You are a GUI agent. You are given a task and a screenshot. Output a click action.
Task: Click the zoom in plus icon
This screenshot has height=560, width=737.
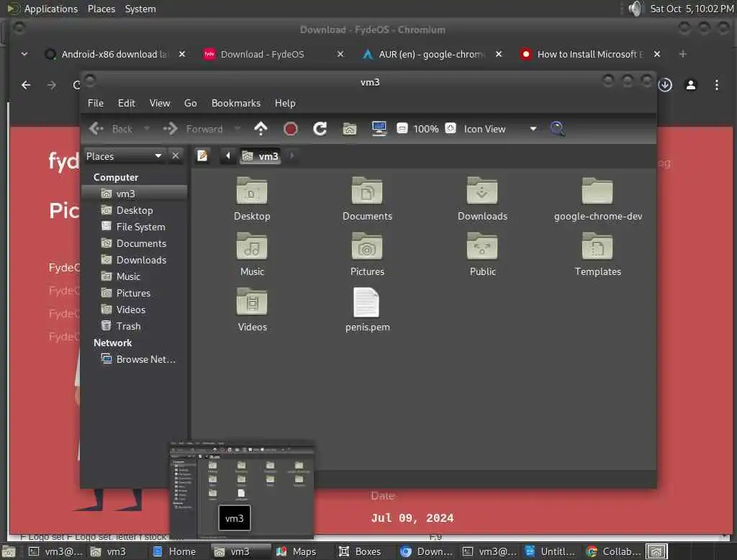(x=451, y=128)
